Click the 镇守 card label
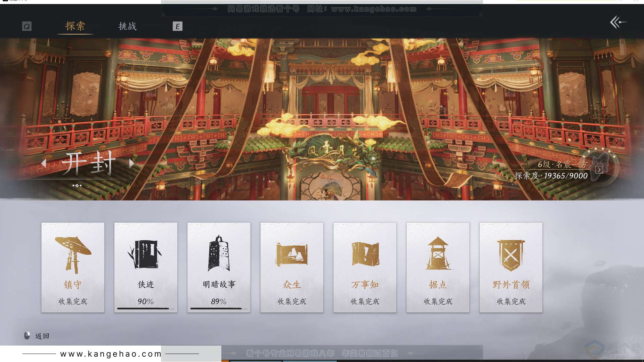This screenshot has width=644, height=362. point(73,285)
